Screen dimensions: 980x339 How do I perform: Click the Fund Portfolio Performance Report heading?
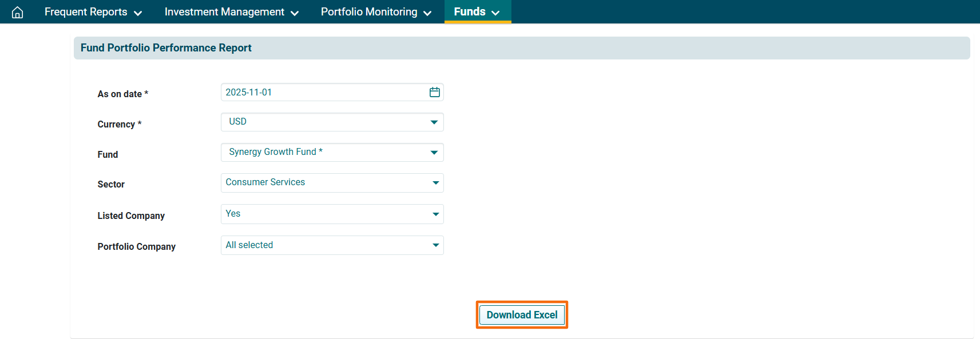pyautogui.click(x=166, y=48)
